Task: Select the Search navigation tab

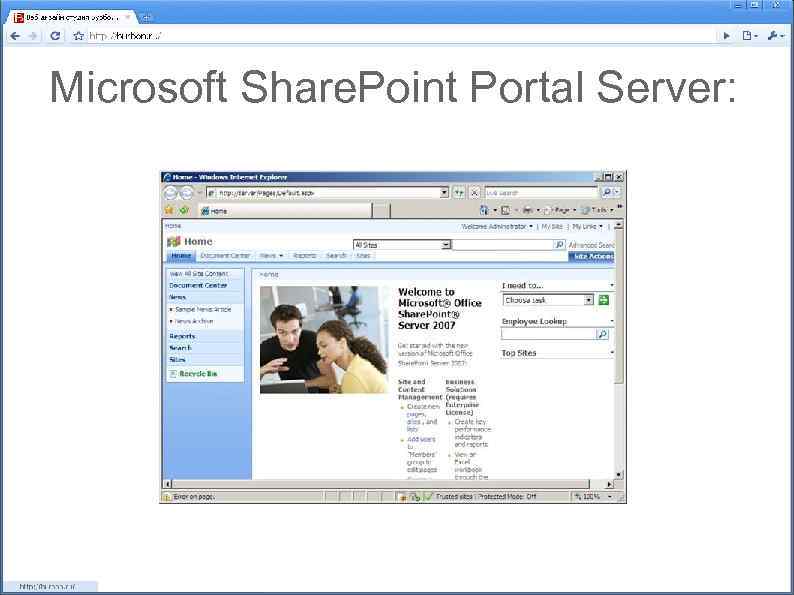Action: [336, 256]
